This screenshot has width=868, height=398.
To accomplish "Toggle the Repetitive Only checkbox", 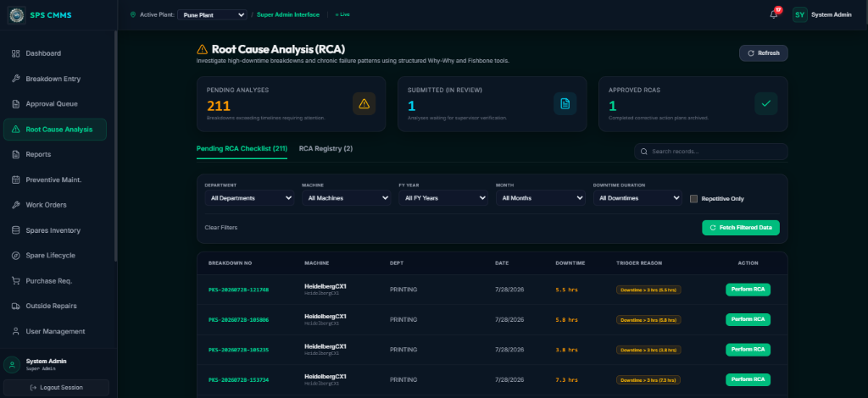I will click(693, 198).
